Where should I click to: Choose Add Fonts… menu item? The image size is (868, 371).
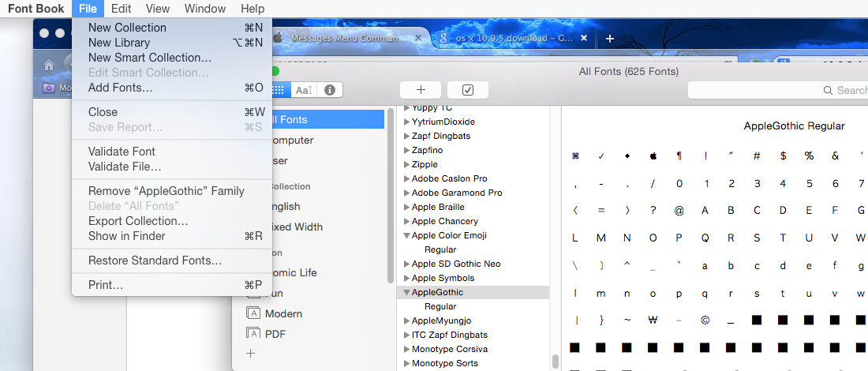171,88
